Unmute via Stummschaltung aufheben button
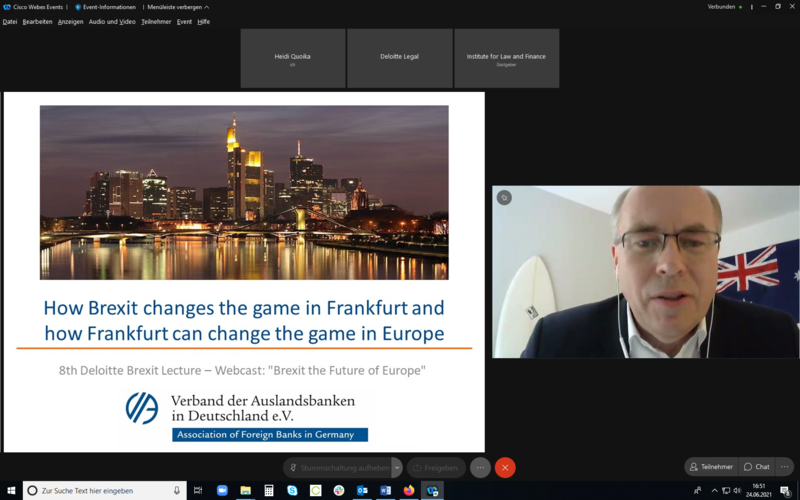Screen dimensions: 800x500 338,467
